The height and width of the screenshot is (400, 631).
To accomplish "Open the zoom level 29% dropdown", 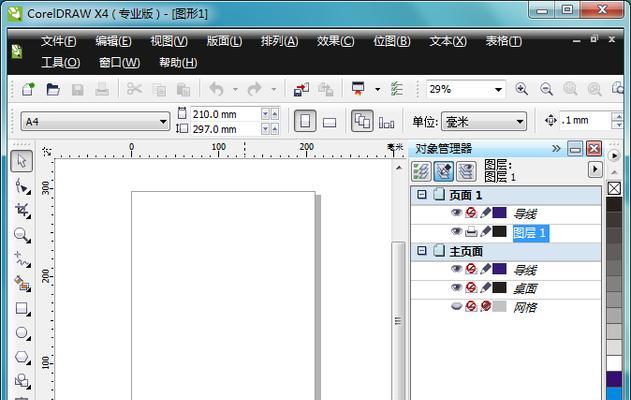I will [498, 89].
